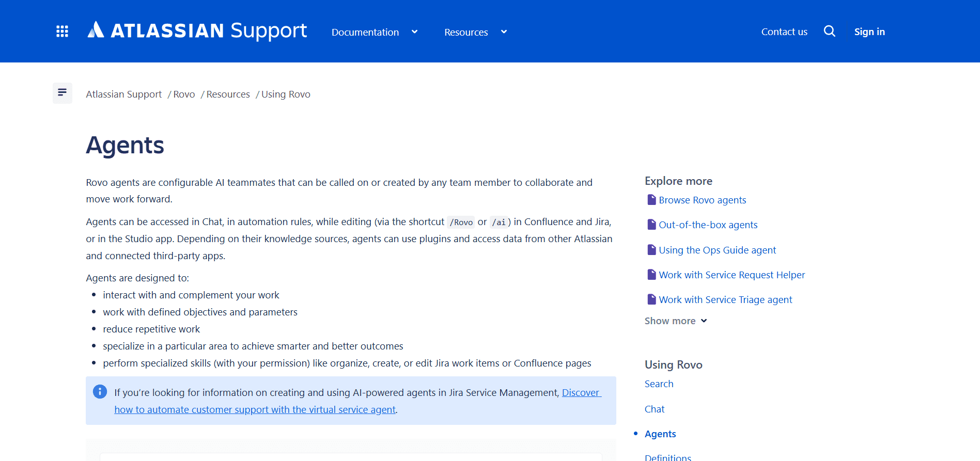
Task: Select Chat under Using Rovo
Action: 655,409
